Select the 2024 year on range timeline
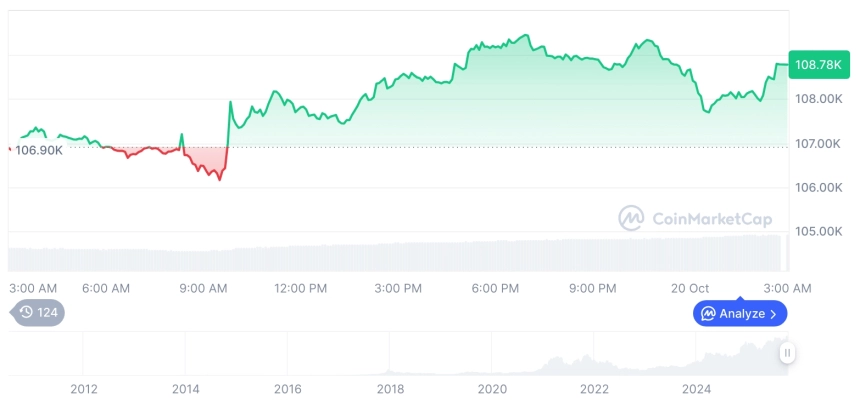The height and width of the screenshot is (401, 860). point(697,388)
